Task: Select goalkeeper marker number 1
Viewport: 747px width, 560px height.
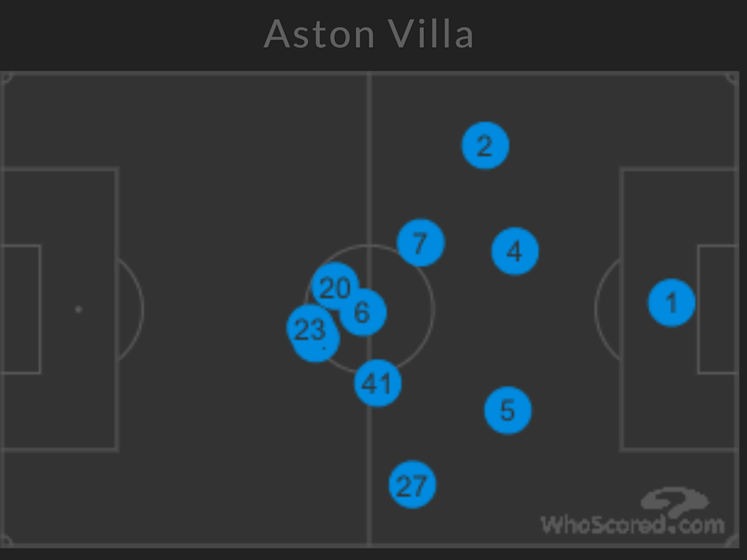Action: click(x=672, y=303)
